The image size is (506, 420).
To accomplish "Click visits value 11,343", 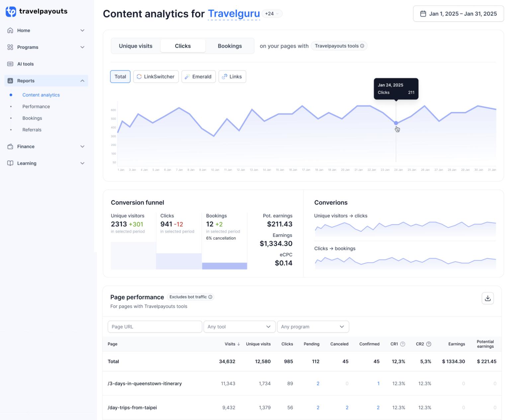I will pos(228,383).
